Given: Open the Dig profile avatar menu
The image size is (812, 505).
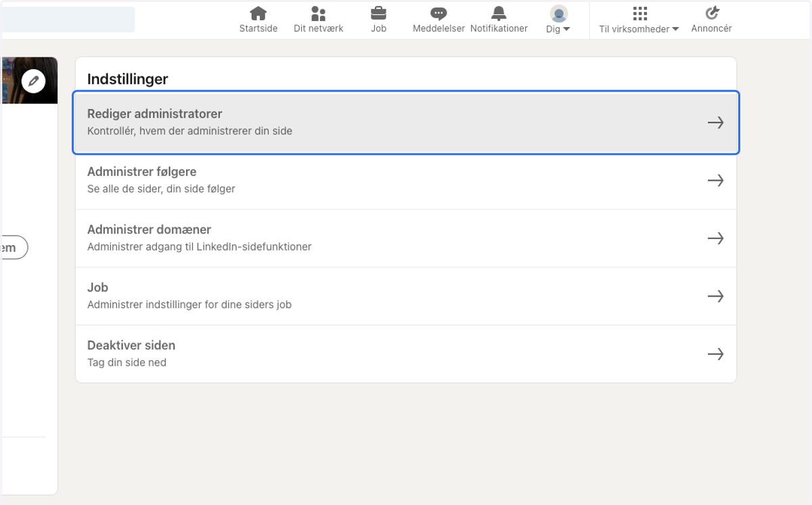Looking at the screenshot, I should [558, 20].
